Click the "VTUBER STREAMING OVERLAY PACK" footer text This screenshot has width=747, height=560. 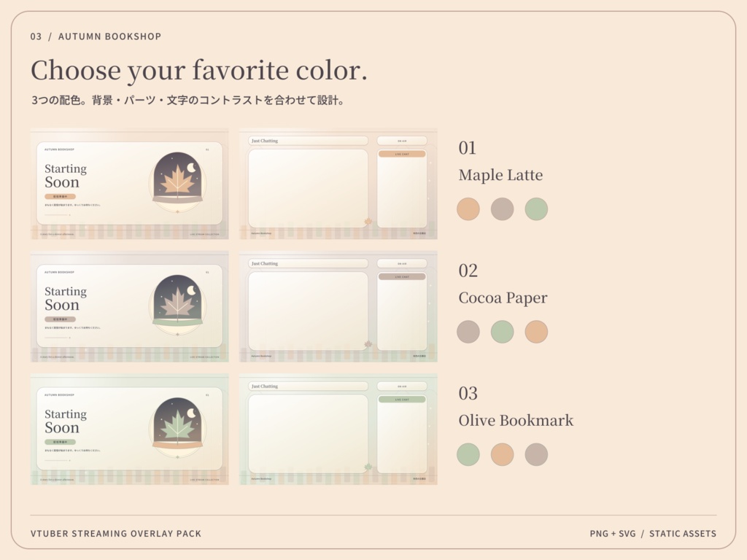coord(116,533)
